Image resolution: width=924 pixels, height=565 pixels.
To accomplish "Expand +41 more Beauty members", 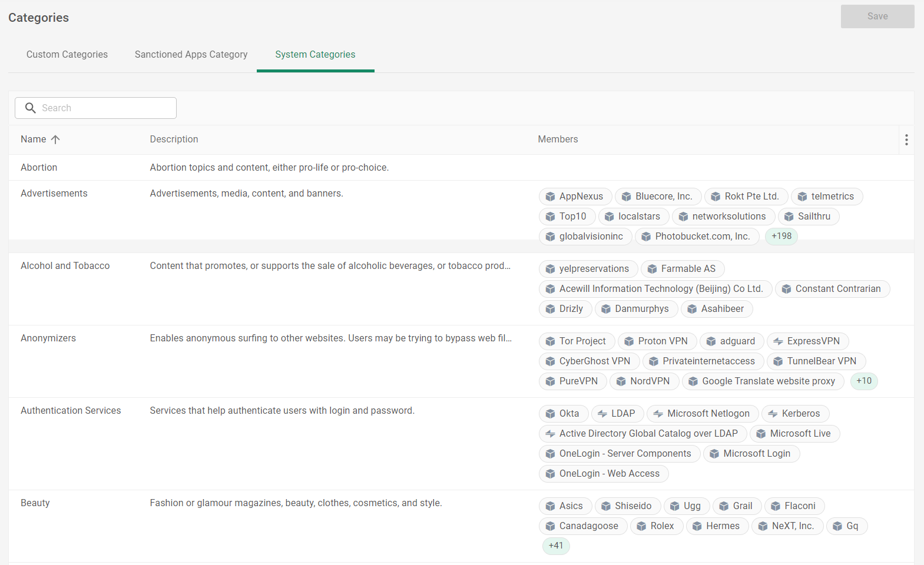I will pyautogui.click(x=555, y=546).
